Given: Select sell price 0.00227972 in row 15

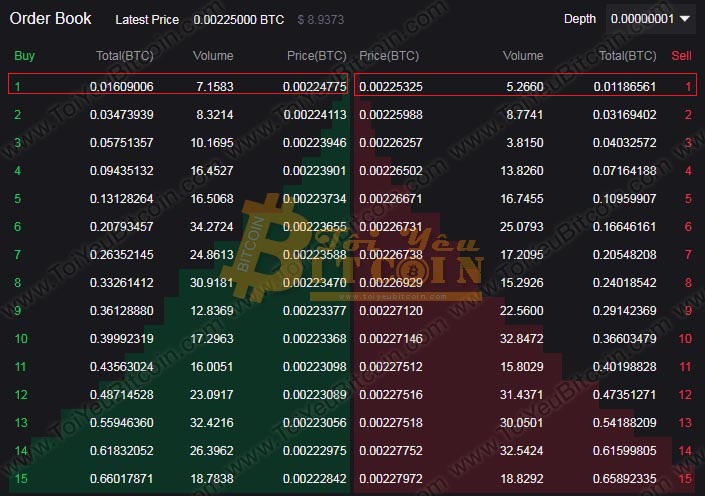Looking at the screenshot, I should tap(391, 479).
